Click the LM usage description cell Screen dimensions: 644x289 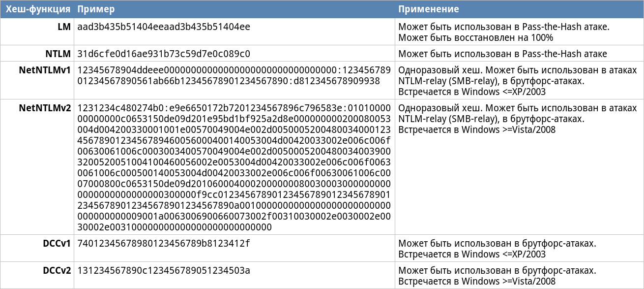coord(504,32)
